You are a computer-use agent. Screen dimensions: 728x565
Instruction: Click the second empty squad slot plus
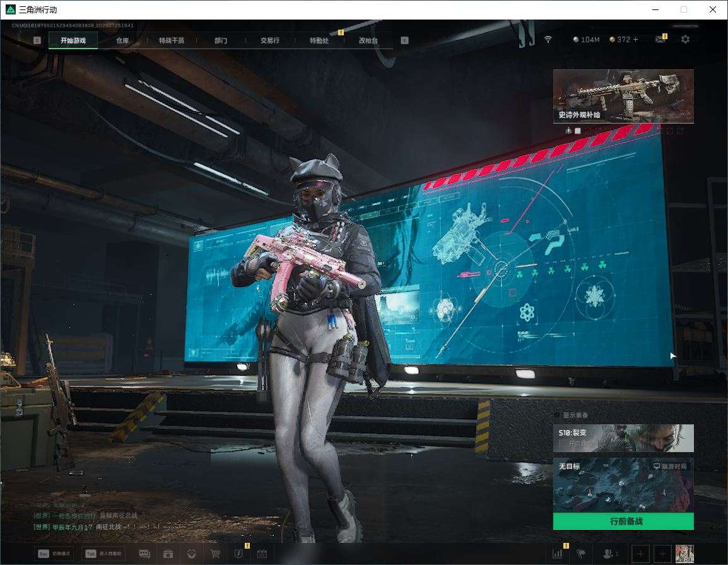point(662,554)
